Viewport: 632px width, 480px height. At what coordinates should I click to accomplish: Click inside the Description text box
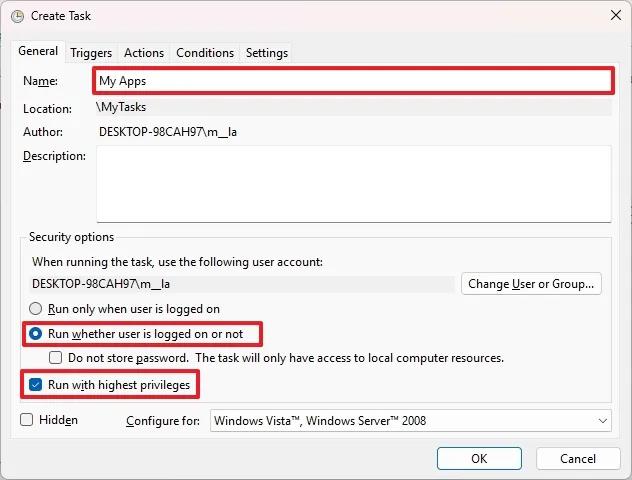(353, 183)
